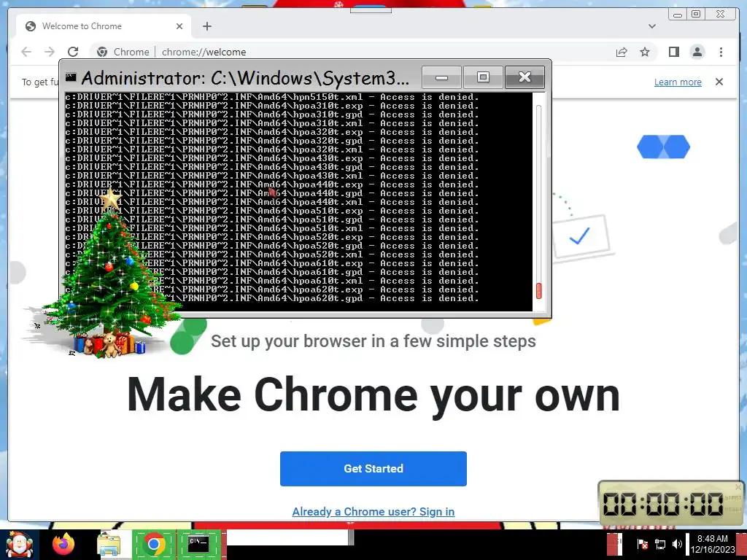Close the Administrator command prompt window

(x=525, y=77)
